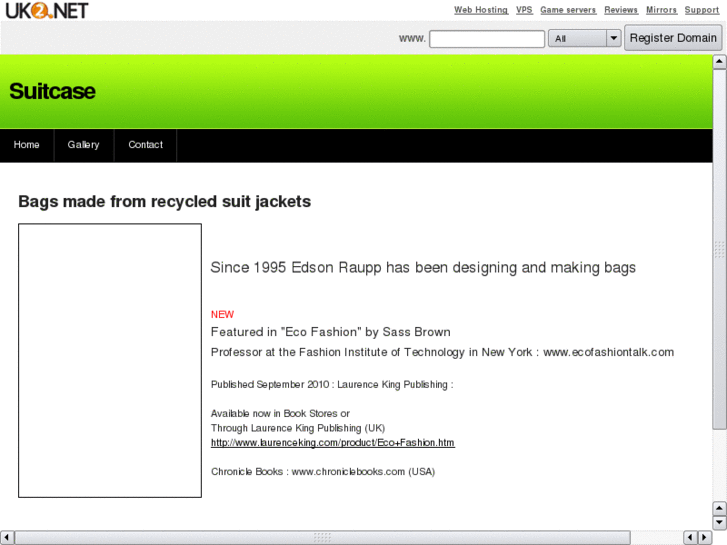Image resolution: width=727 pixels, height=545 pixels.
Task: Go to the Home menu item
Action: click(x=26, y=145)
